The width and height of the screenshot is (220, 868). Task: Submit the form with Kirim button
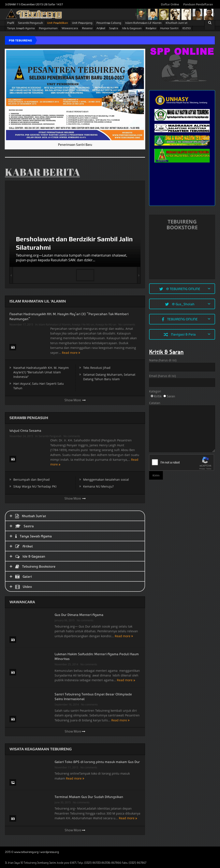point(156,475)
